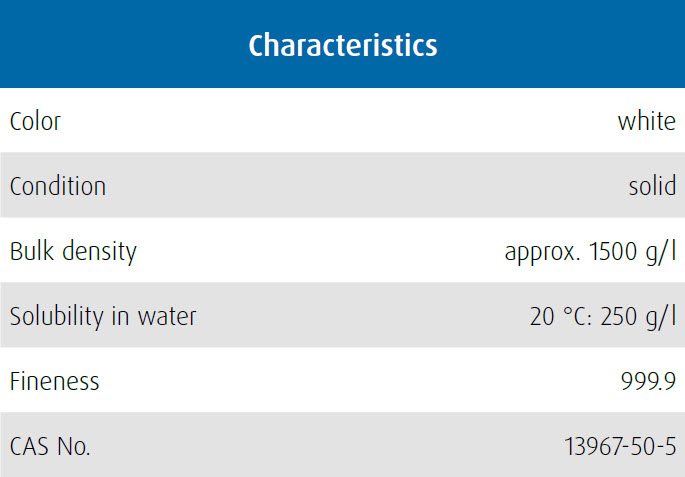Click the g/l unit beside 1500
The image size is (685, 477).
point(661,252)
